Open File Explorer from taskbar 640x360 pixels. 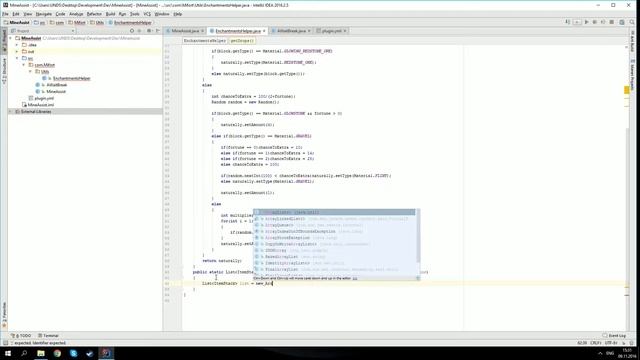pos(41,353)
